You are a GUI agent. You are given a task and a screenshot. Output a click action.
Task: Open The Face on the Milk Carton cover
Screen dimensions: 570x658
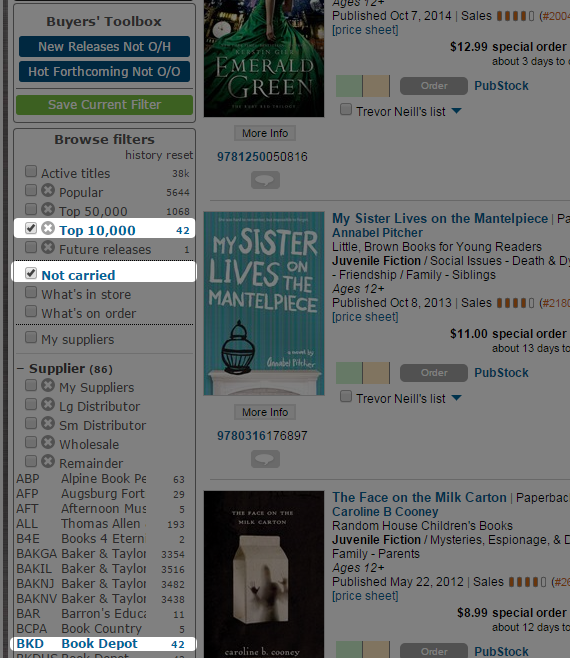[x=264, y=574]
